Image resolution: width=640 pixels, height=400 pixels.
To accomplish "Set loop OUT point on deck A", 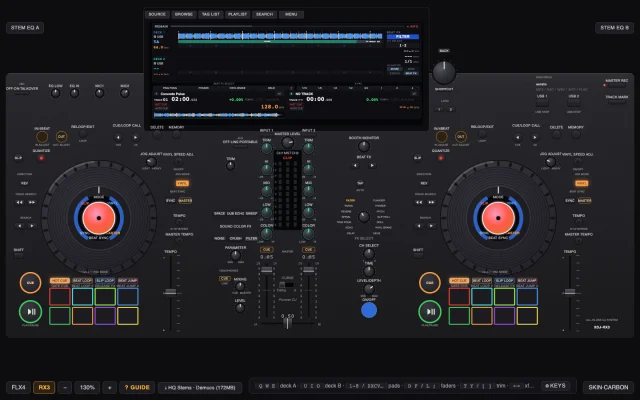I will coord(61,137).
